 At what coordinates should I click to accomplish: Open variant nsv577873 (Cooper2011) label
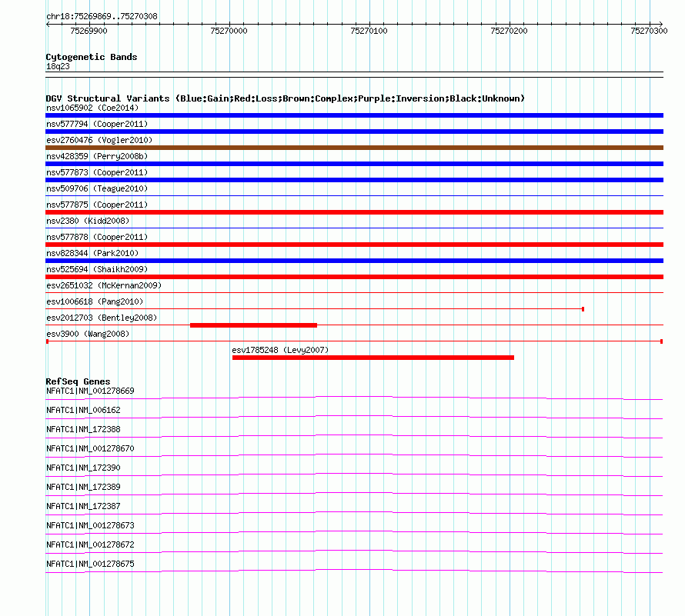click(x=97, y=172)
